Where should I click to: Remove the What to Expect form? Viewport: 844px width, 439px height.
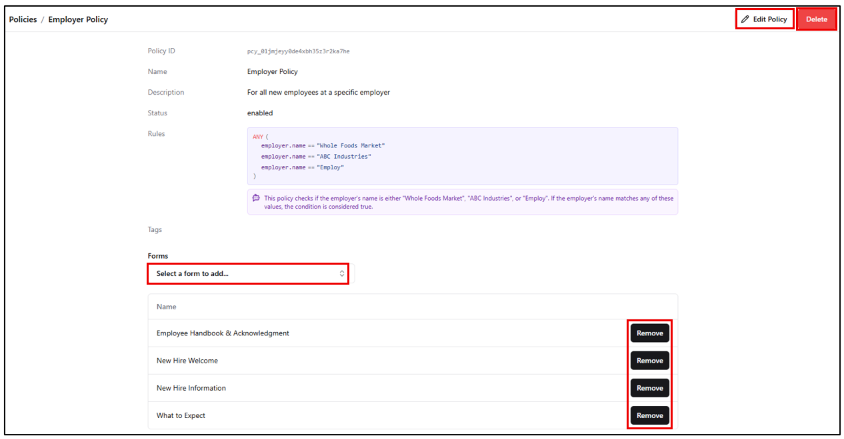(x=649, y=415)
